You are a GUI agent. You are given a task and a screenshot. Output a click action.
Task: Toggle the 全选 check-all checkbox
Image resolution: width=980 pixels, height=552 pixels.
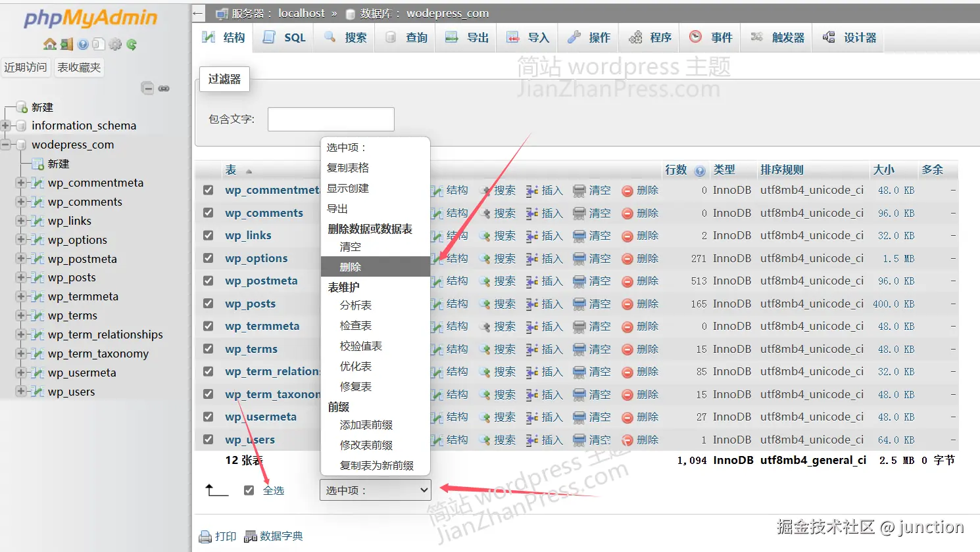click(249, 490)
